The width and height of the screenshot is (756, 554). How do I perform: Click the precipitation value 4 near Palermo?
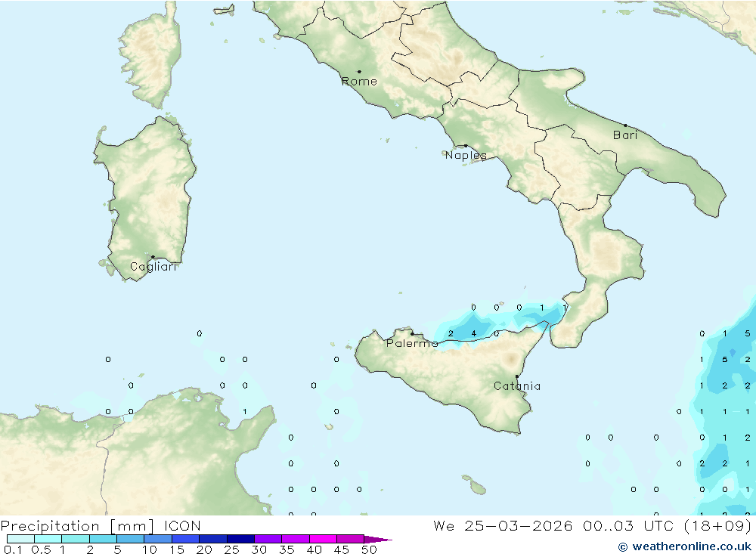(473, 333)
